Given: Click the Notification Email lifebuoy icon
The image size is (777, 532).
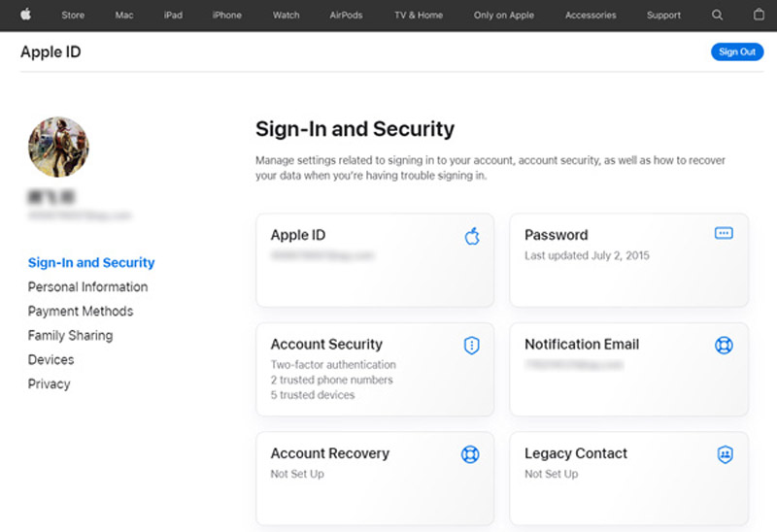Looking at the screenshot, I should click(x=724, y=345).
